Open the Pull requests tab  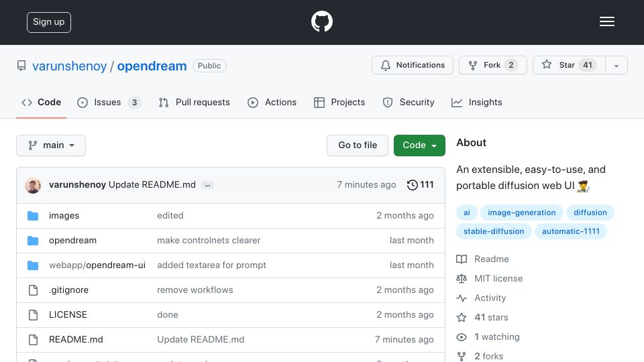pyautogui.click(x=195, y=102)
